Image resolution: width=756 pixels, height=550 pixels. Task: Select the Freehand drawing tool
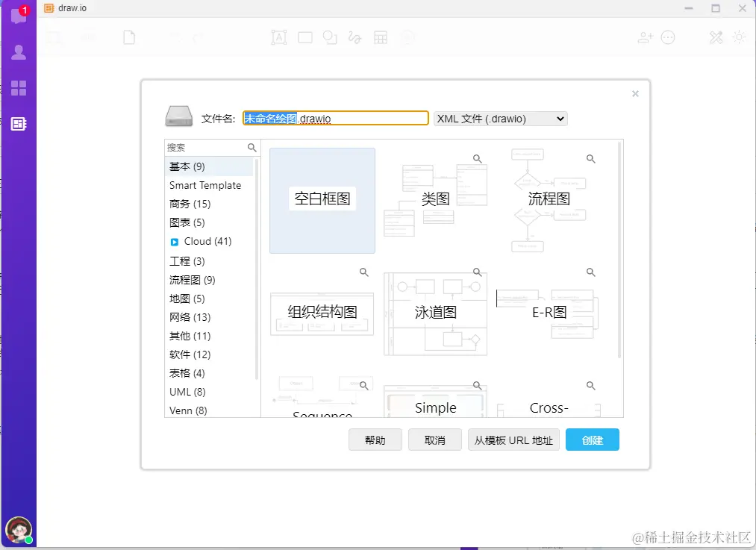[354, 37]
